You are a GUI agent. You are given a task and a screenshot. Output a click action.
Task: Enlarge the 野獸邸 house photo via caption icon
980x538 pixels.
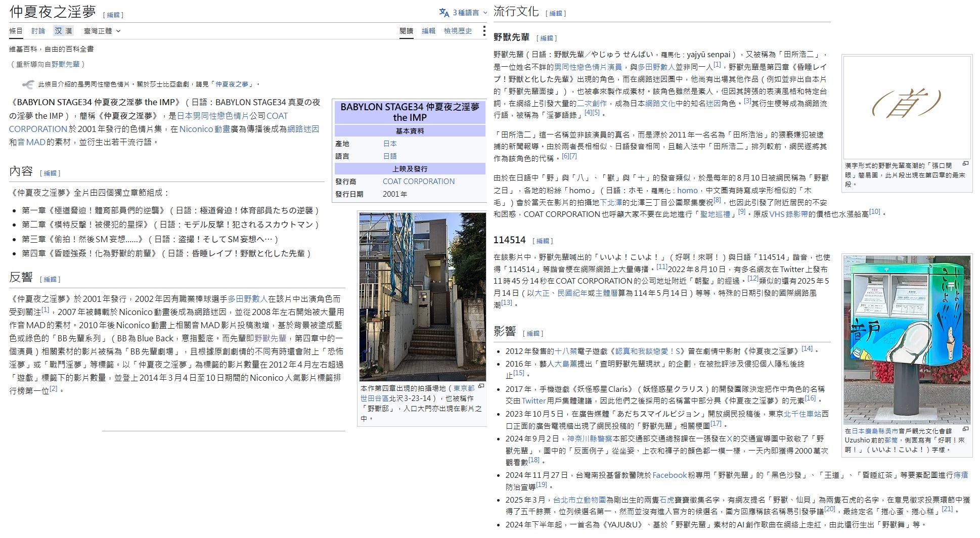[481, 386]
